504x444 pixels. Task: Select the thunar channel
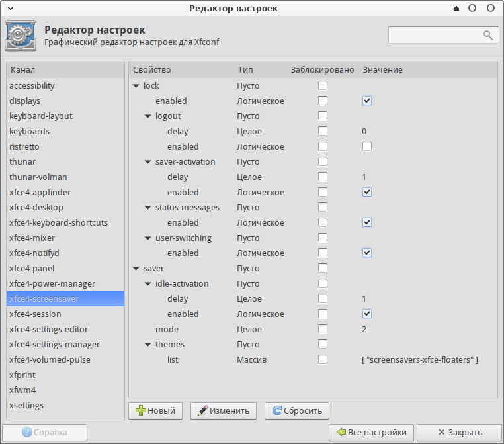pos(65,161)
